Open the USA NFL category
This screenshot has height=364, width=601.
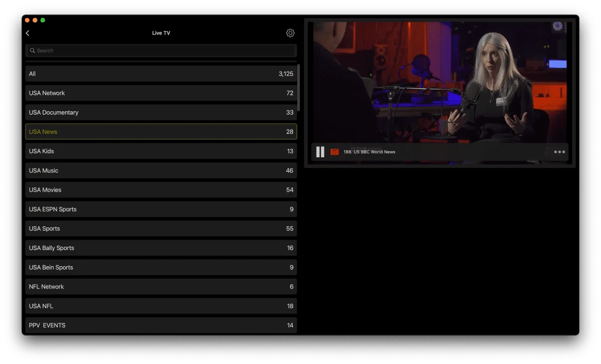(x=161, y=306)
